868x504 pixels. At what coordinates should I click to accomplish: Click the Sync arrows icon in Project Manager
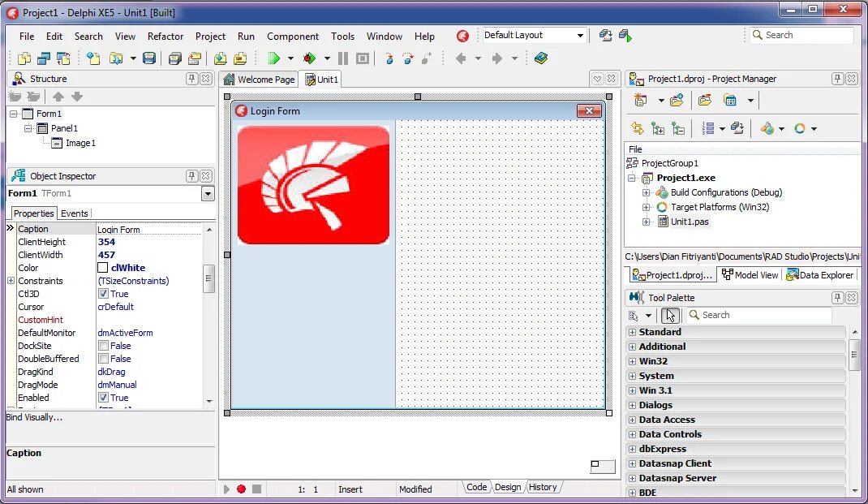pyautogui.click(x=638, y=128)
